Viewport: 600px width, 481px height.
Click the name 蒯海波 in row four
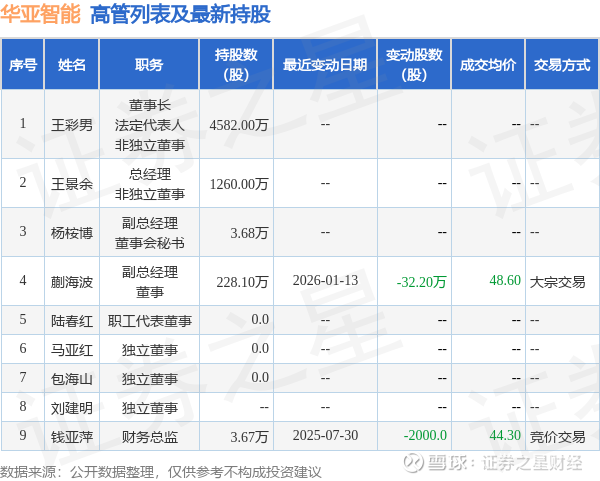pos(72,282)
